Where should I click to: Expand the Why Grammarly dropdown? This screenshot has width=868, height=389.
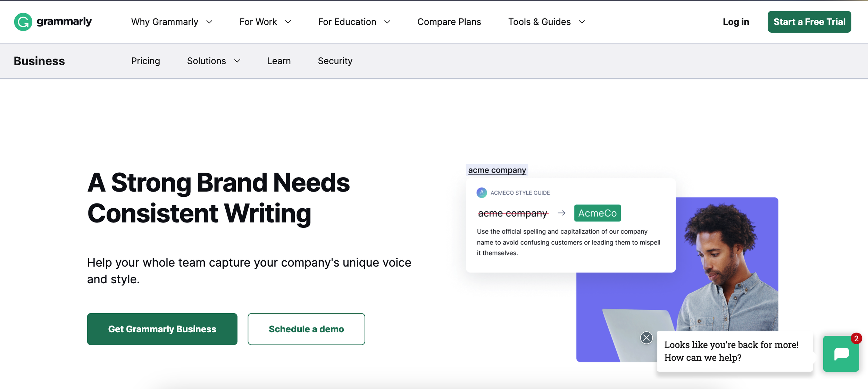(x=172, y=22)
